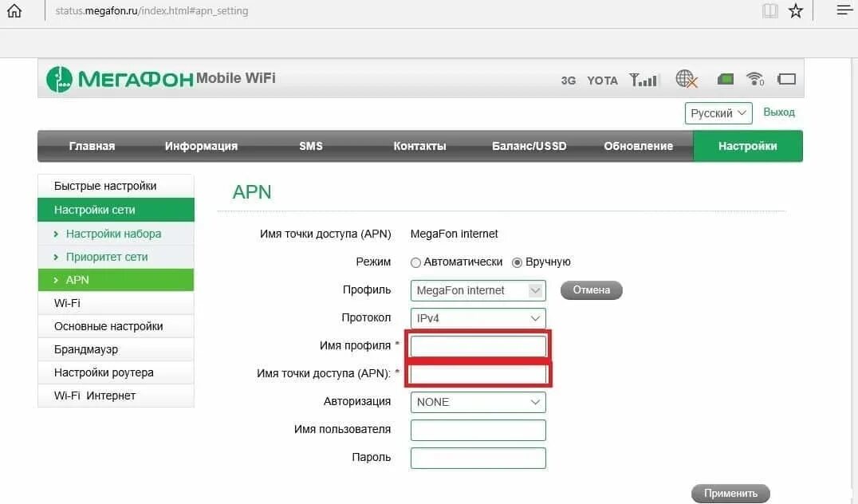Click the MegaFon logo
Image resolution: width=858 pixels, height=504 pixels.
[120, 80]
